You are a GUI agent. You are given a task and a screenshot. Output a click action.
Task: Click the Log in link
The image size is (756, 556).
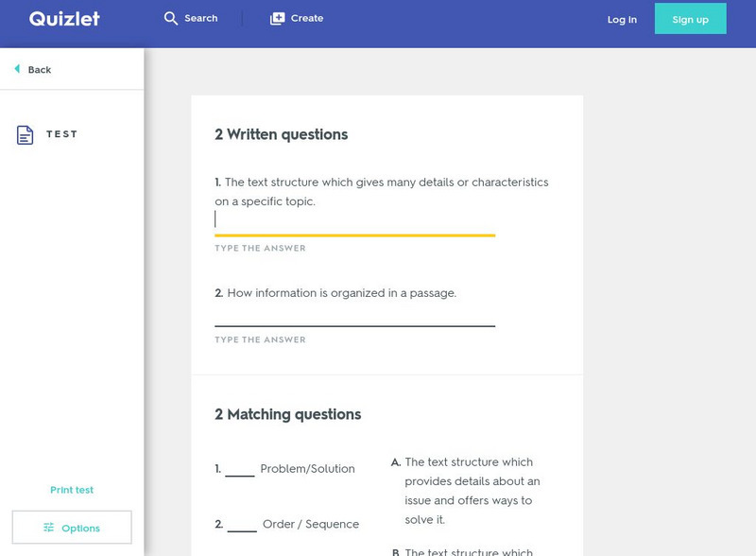[622, 19]
